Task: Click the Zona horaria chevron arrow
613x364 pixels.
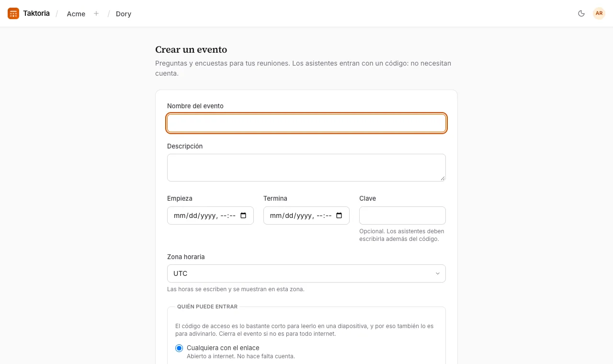Action: click(x=437, y=273)
